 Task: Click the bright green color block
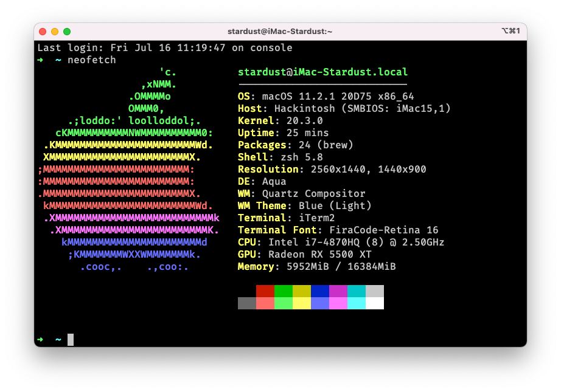click(x=284, y=303)
